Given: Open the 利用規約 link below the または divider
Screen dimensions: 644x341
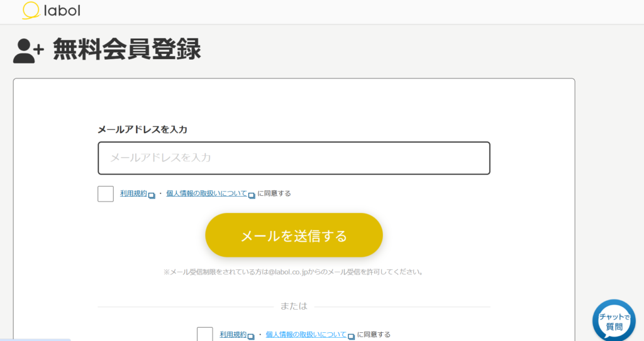Looking at the screenshot, I should pos(233,335).
